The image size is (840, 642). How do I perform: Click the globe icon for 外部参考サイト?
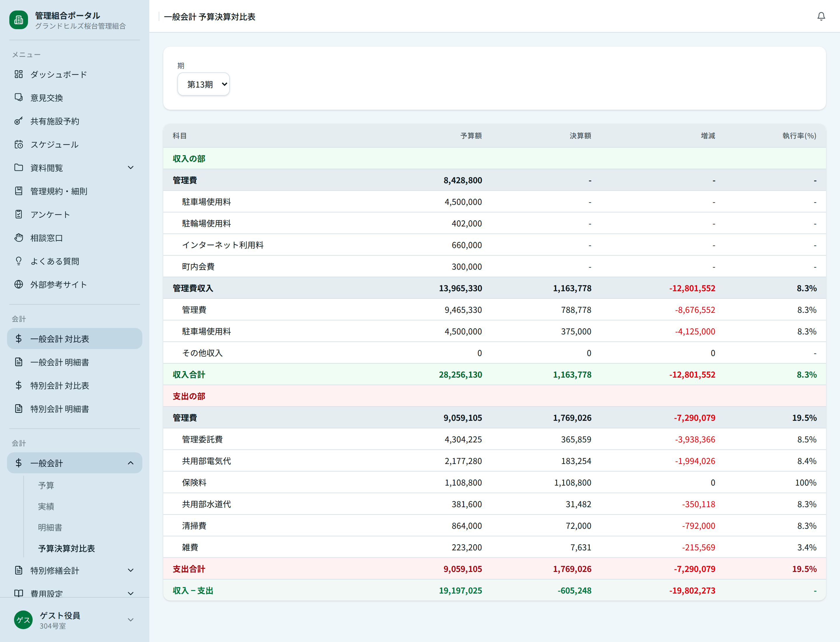point(18,284)
